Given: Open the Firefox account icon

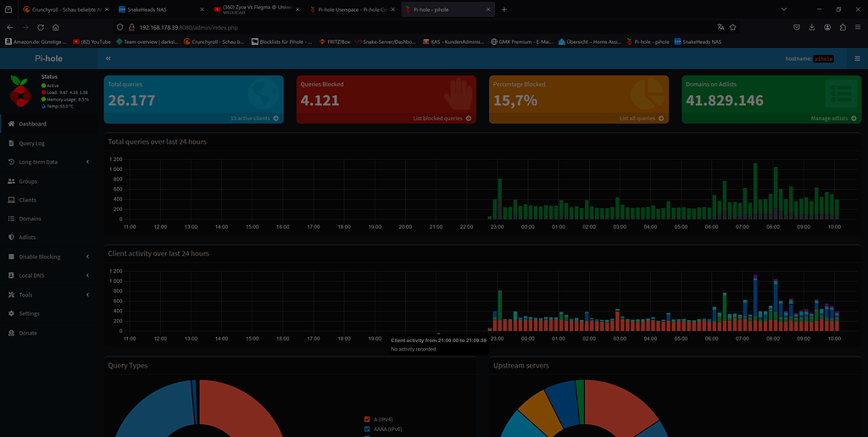Looking at the screenshot, I should point(827,27).
